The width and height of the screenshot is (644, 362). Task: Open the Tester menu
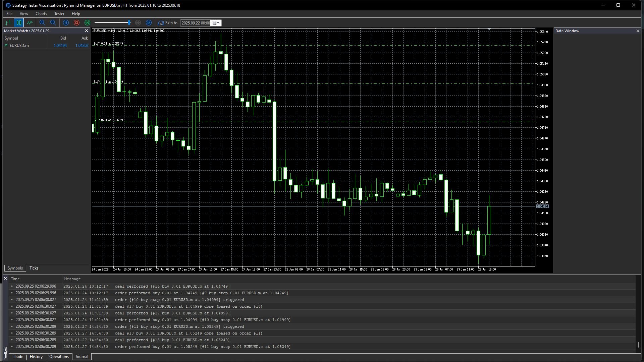coord(59,14)
